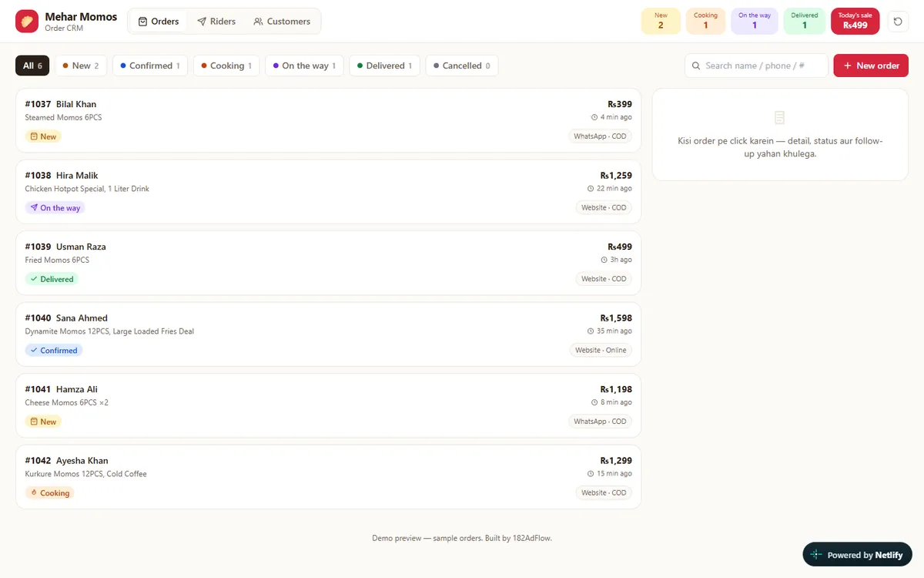This screenshot has width=924, height=578.
Task: Click On the way badge on order #1038
Action: pos(55,208)
